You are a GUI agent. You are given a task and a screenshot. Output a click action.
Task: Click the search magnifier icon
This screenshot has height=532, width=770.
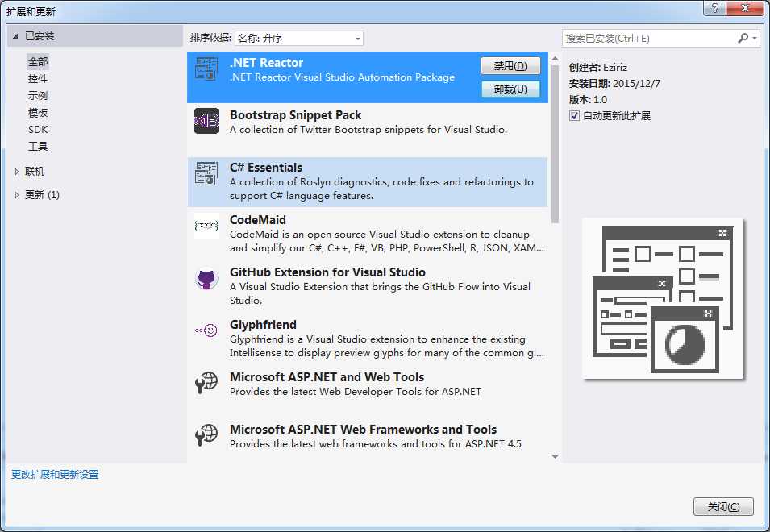pos(743,38)
